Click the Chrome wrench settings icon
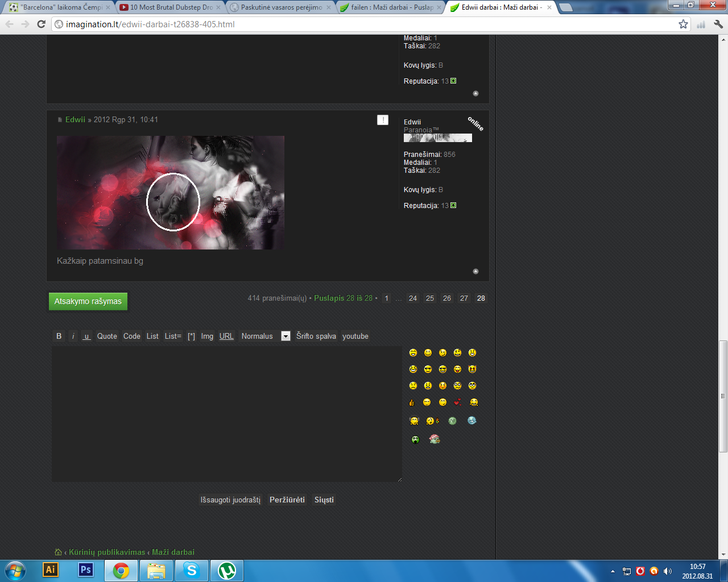This screenshot has width=728, height=582. click(x=718, y=24)
